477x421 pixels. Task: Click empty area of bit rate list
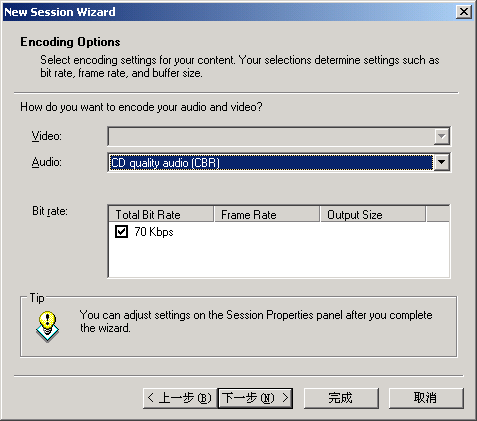279,258
